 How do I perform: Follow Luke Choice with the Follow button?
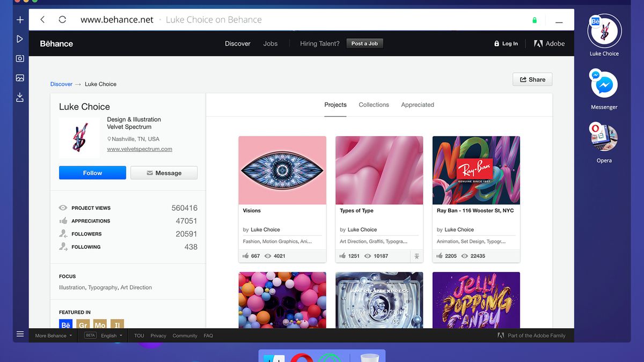point(92,173)
